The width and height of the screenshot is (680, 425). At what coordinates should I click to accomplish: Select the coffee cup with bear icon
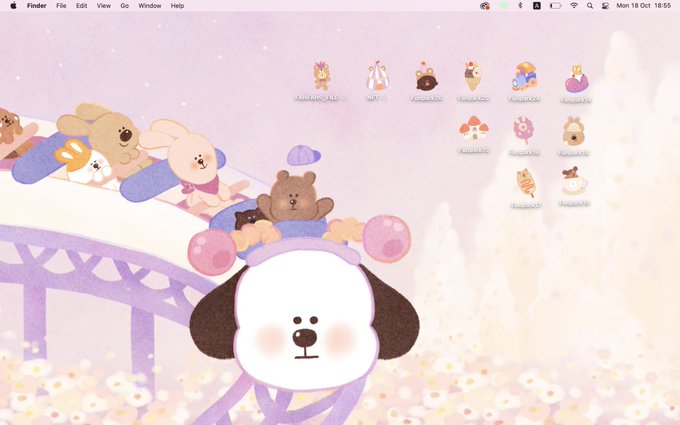pos(574,180)
